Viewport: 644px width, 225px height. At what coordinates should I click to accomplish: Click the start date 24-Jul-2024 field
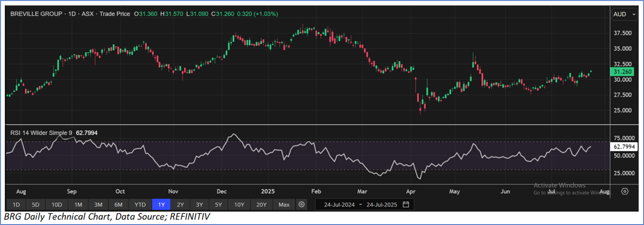339,205
